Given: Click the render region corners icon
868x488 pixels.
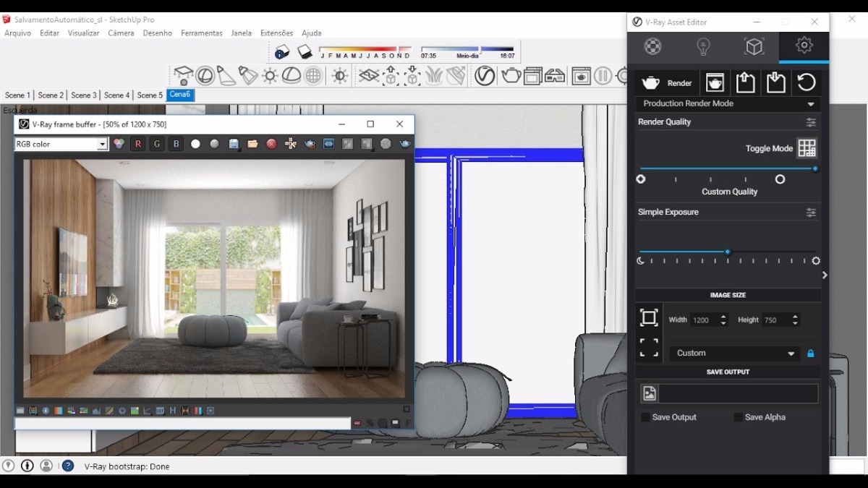Looking at the screenshot, I should 649,348.
